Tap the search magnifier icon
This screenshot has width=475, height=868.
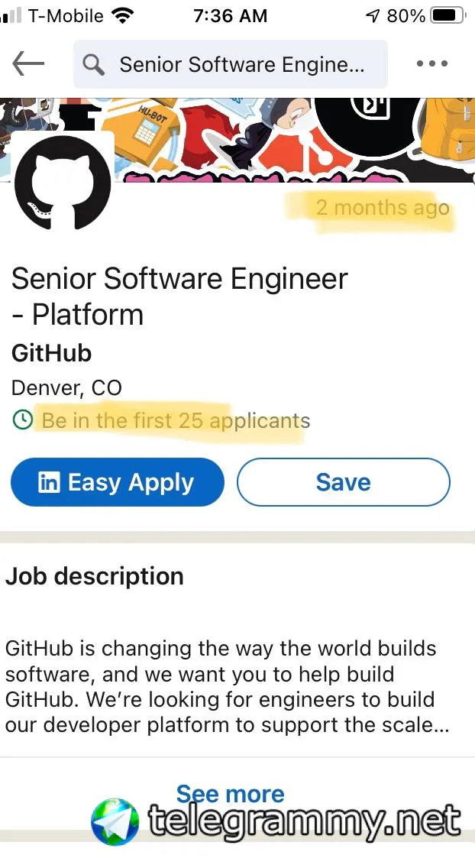93,65
